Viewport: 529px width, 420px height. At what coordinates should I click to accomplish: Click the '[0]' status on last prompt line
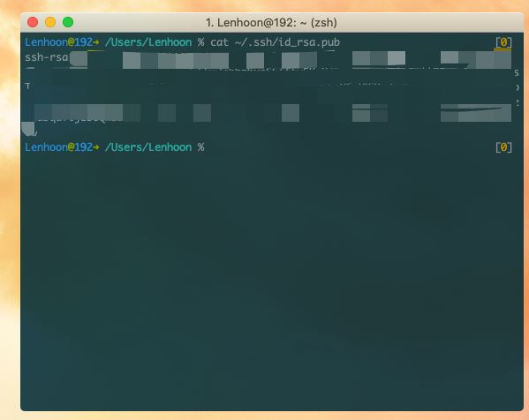pos(503,147)
